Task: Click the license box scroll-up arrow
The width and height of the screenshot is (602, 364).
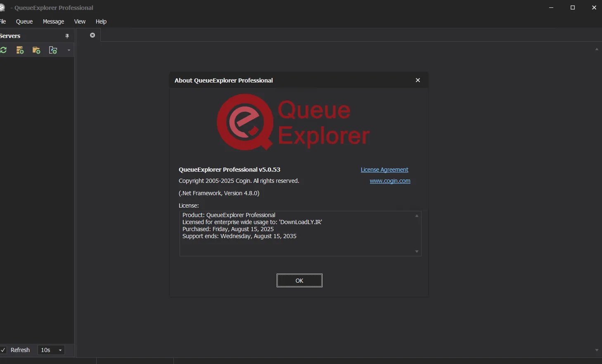Action: click(417, 216)
